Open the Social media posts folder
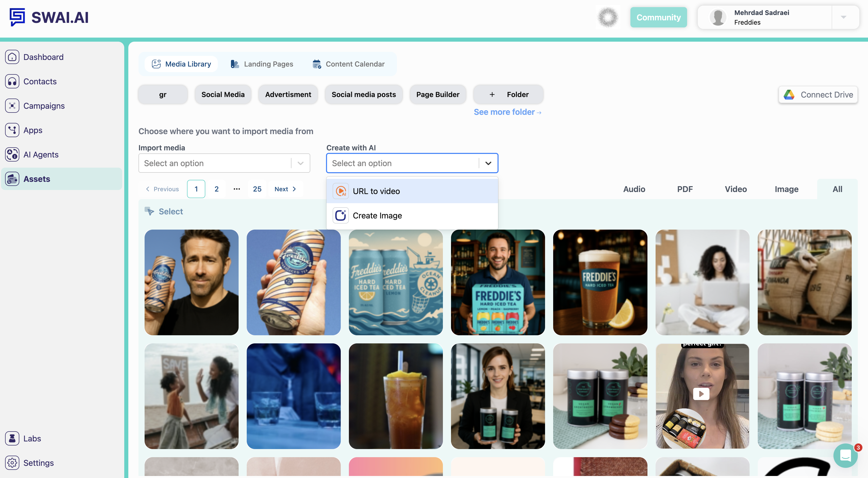 [x=364, y=95]
